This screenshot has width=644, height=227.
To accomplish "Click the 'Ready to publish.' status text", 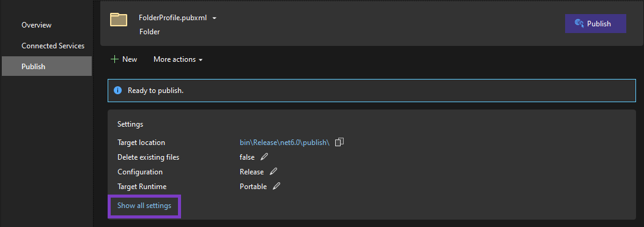I will [x=156, y=91].
